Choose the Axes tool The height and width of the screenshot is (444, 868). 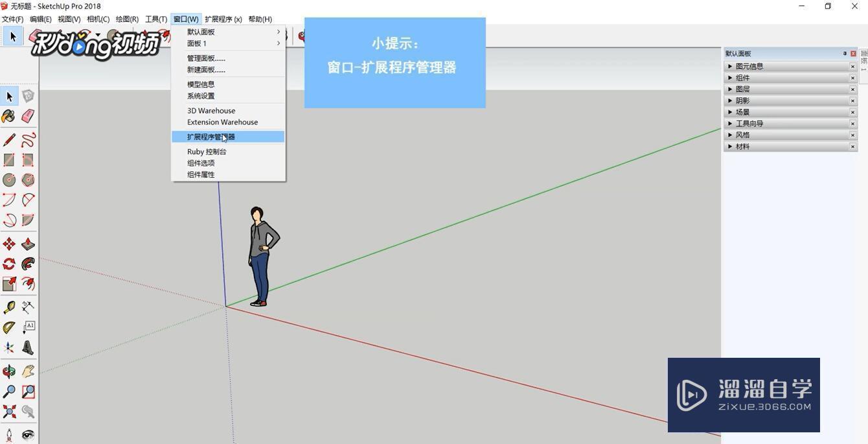(9, 347)
